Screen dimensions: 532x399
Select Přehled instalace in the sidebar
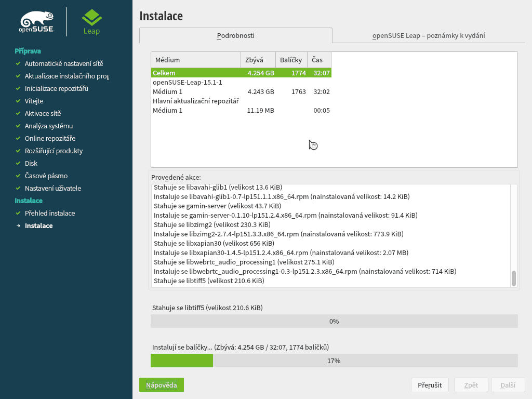coord(50,213)
